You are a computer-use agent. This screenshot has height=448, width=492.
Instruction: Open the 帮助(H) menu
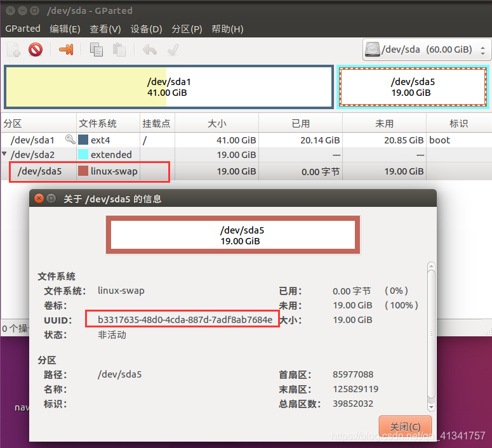click(227, 29)
